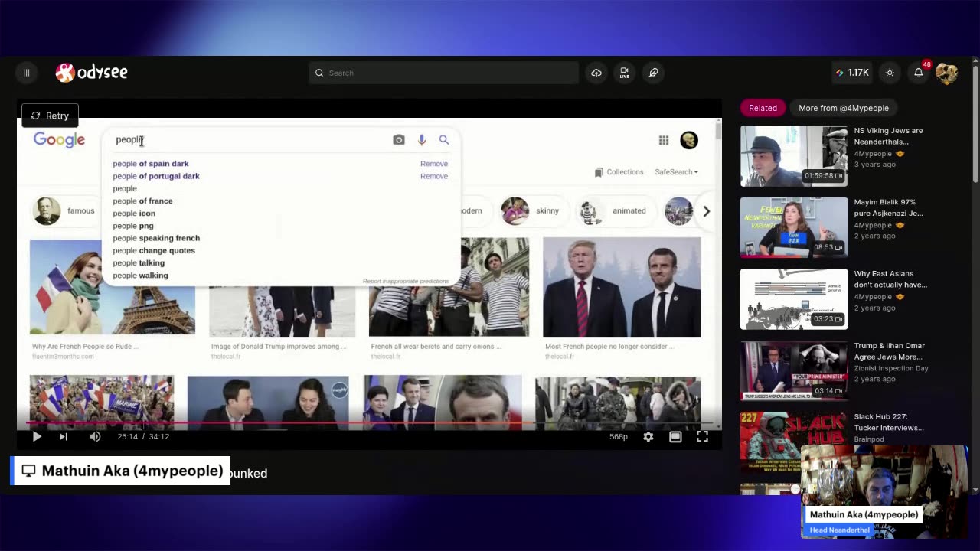Remove people of spain dark suggestion
The width and height of the screenshot is (980, 551).
coord(434,164)
